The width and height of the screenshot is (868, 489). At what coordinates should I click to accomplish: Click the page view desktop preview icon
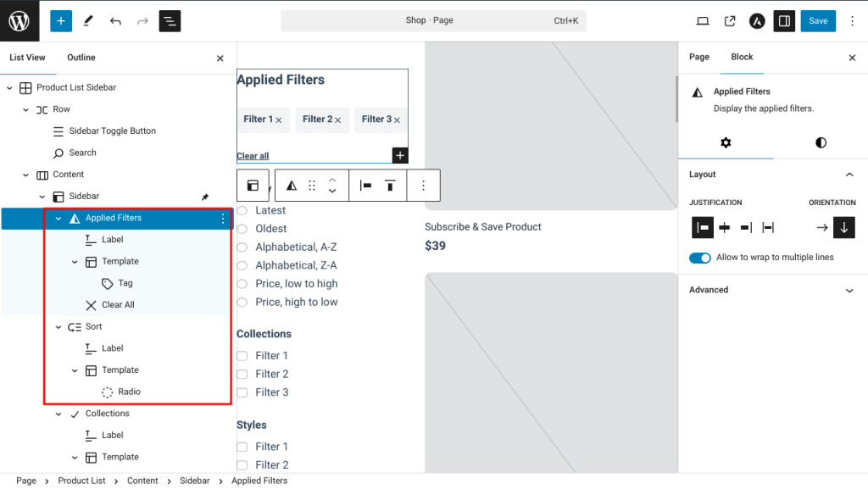click(x=702, y=20)
